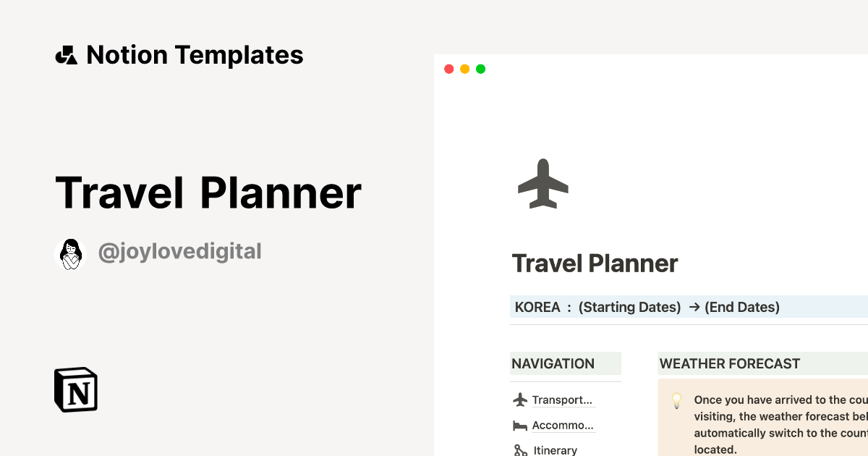Screen dimensions: 868x456
Task: Click the yellow traffic light button
Action: coord(464,68)
